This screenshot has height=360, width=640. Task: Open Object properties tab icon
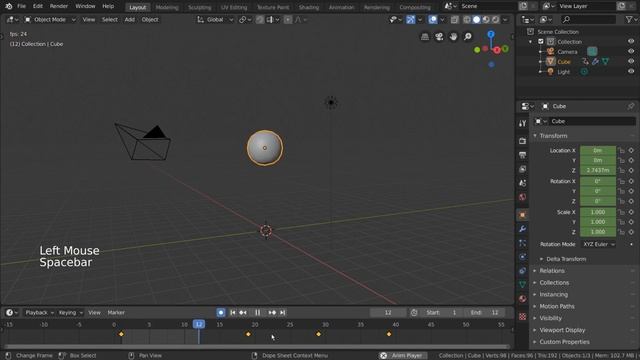click(522, 215)
